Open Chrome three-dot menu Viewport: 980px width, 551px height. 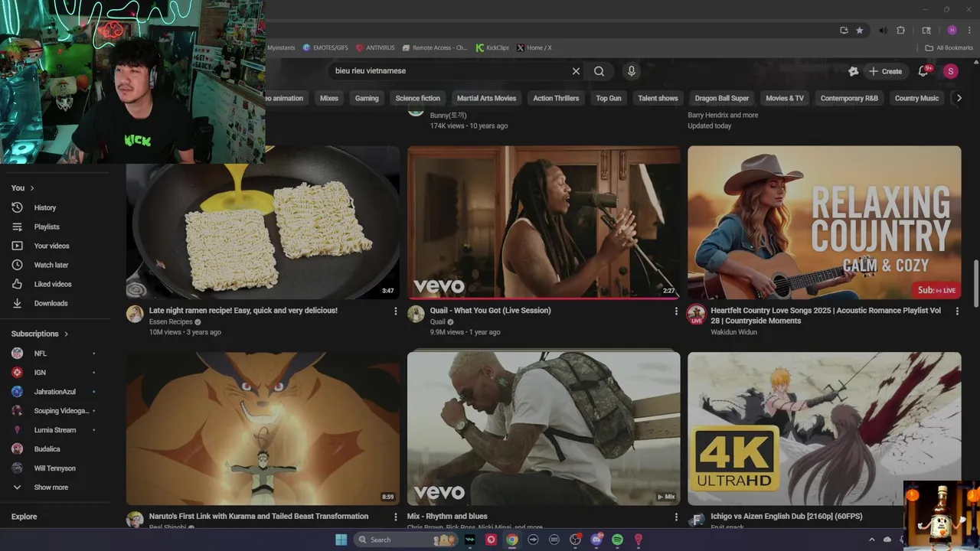point(969,31)
